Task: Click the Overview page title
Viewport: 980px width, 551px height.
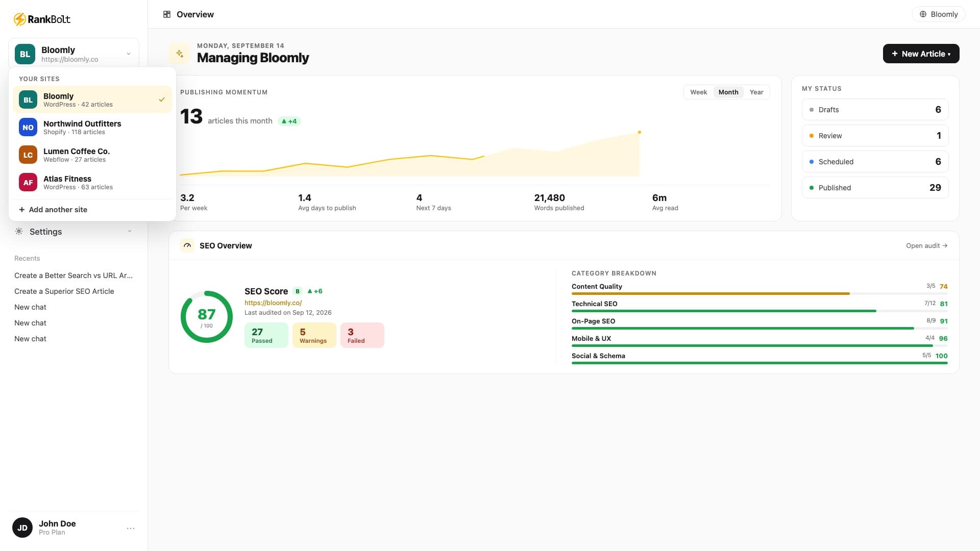Action: click(195, 14)
